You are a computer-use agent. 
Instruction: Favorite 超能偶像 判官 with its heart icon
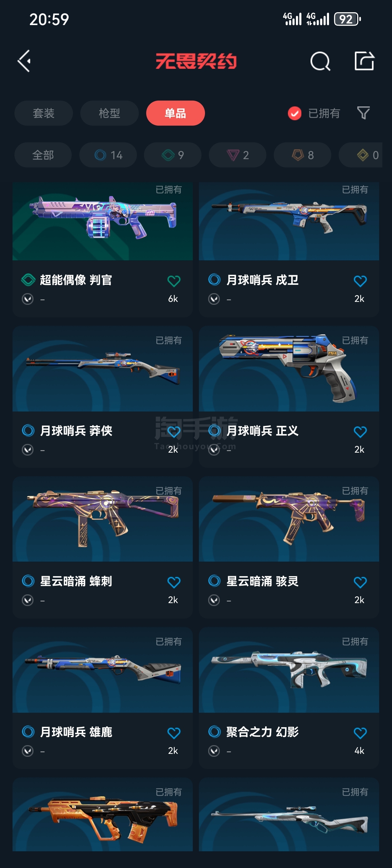tap(174, 281)
